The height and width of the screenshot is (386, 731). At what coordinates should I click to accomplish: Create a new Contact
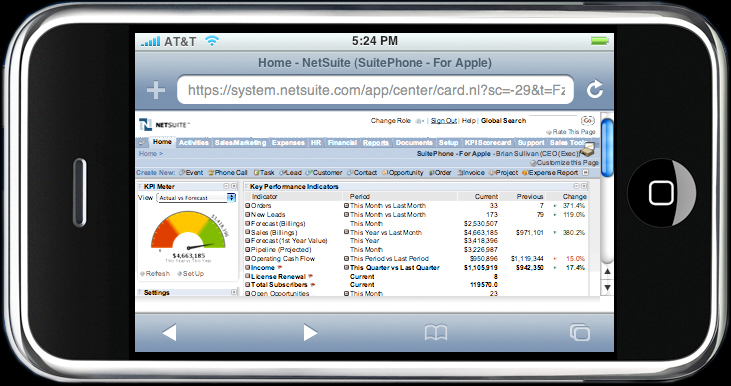coord(362,172)
